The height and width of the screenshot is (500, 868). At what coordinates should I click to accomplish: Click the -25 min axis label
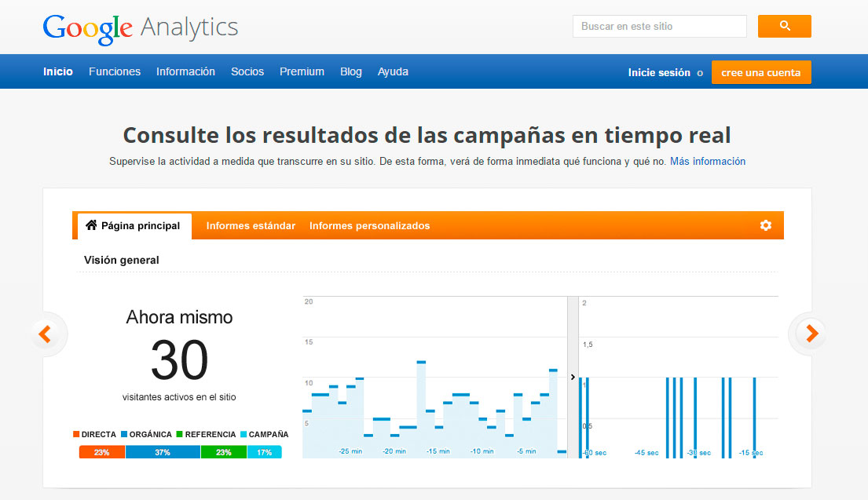click(x=350, y=451)
